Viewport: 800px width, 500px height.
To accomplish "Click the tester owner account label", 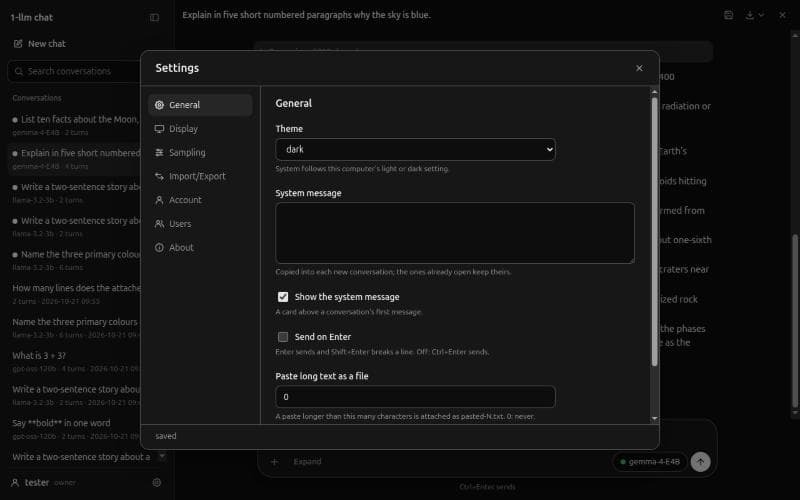I will [x=43, y=482].
